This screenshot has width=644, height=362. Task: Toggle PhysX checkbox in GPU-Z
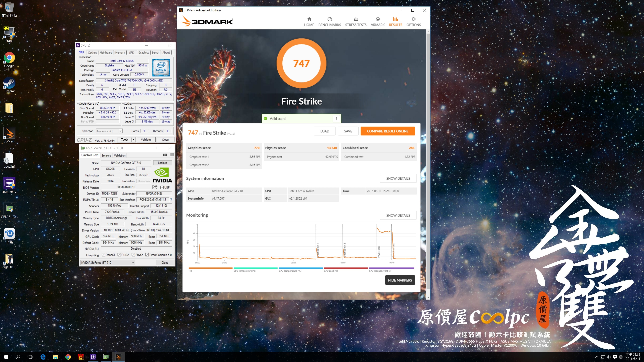coord(133,255)
